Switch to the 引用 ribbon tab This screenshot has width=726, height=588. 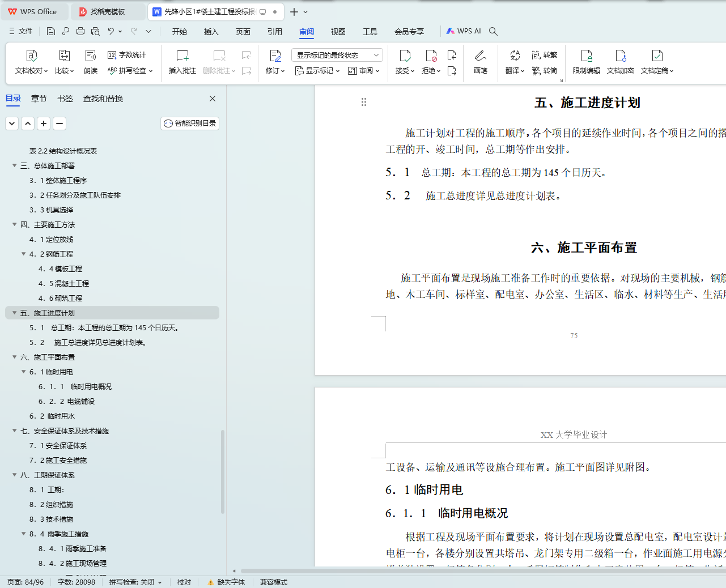(x=275, y=32)
